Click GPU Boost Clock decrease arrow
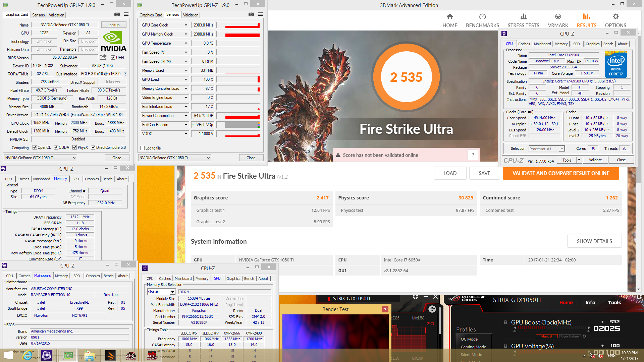Viewport: 644px width, 362px height. pyautogui.click(x=515, y=328)
